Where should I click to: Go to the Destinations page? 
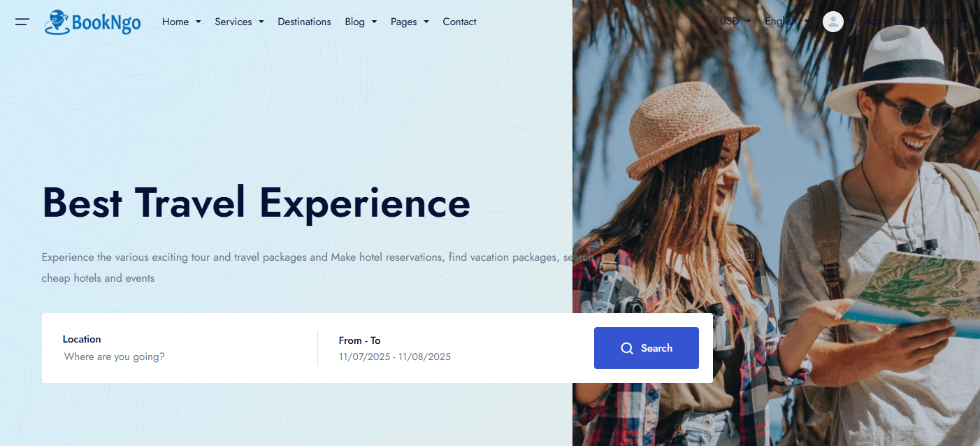coord(304,22)
